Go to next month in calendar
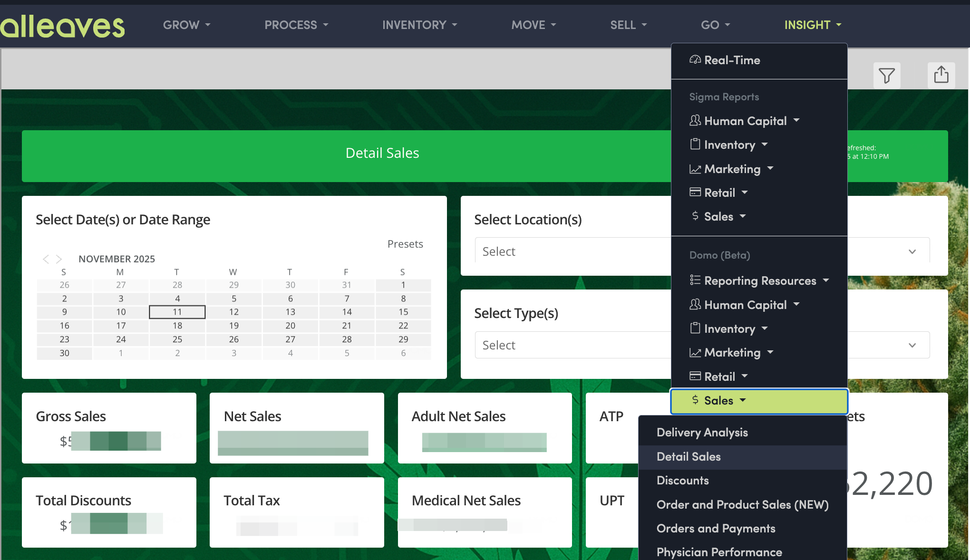The width and height of the screenshot is (970, 560). click(59, 259)
